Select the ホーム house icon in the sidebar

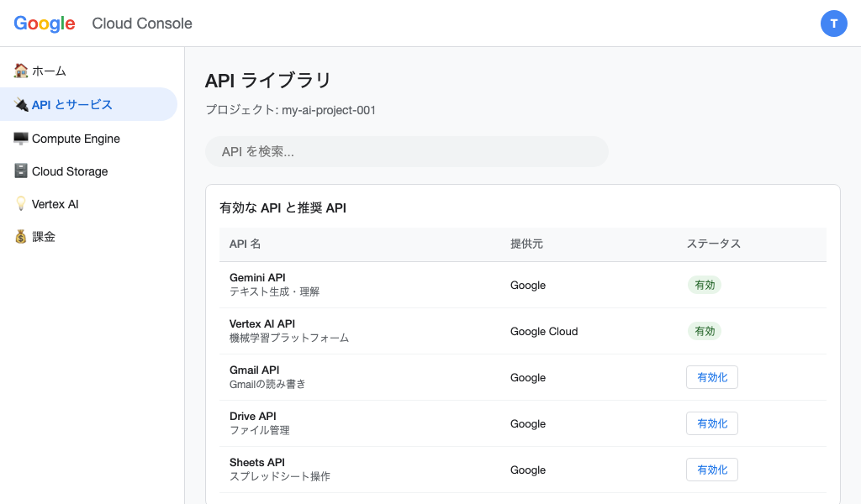pos(21,71)
